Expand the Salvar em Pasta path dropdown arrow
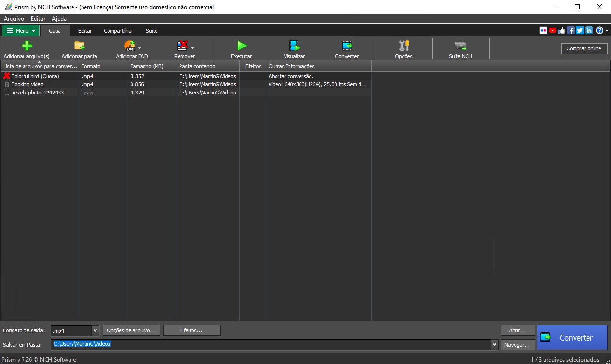611x364 pixels. (x=494, y=344)
